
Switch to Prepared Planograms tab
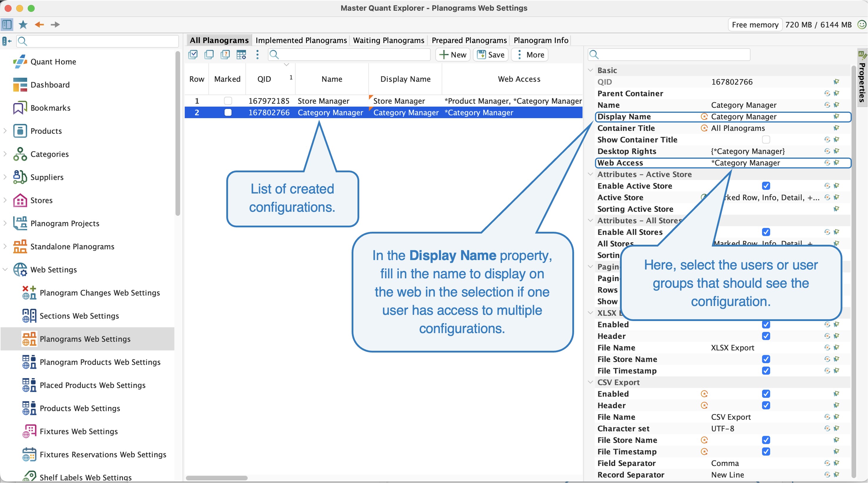click(x=469, y=40)
